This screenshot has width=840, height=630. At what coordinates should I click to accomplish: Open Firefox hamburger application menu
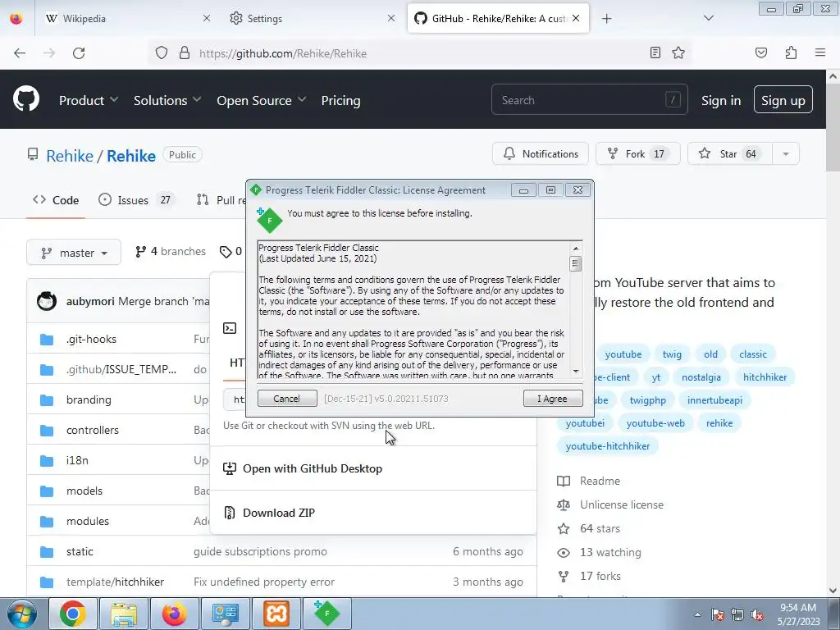820,52
